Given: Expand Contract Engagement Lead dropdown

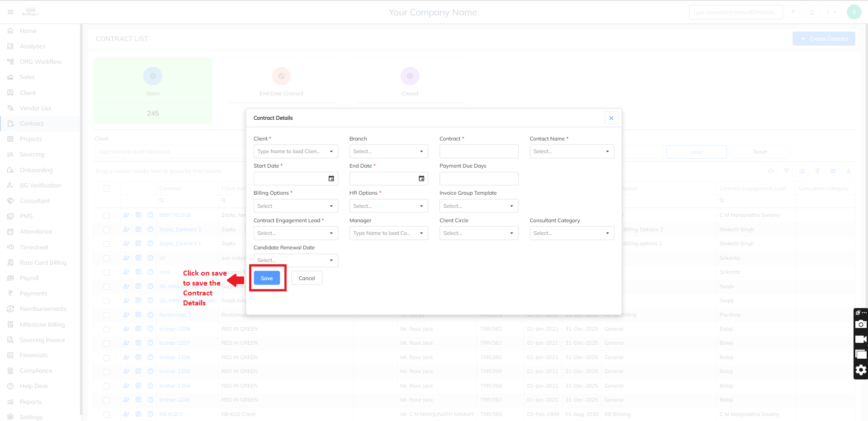Looking at the screenshot, I should (296, 233).
